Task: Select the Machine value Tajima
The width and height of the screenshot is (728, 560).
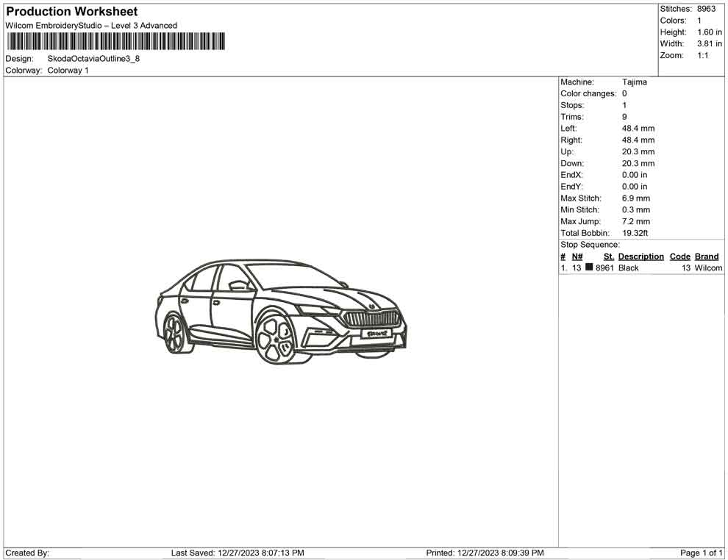Action: click(634, 82)
